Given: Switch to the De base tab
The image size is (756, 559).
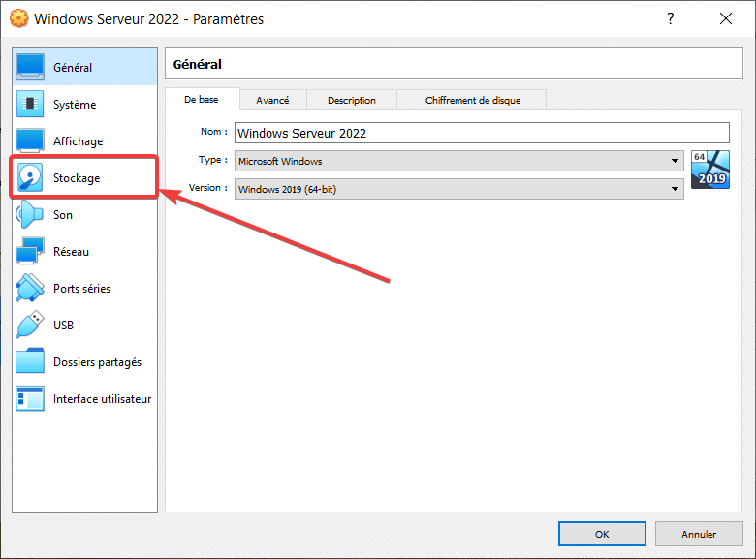Looking at the screenshot, I should click(x=202, y=99).
